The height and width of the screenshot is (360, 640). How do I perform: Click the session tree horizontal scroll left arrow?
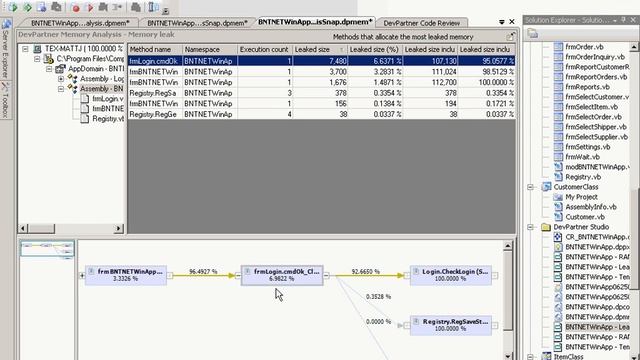click(23, 229)
